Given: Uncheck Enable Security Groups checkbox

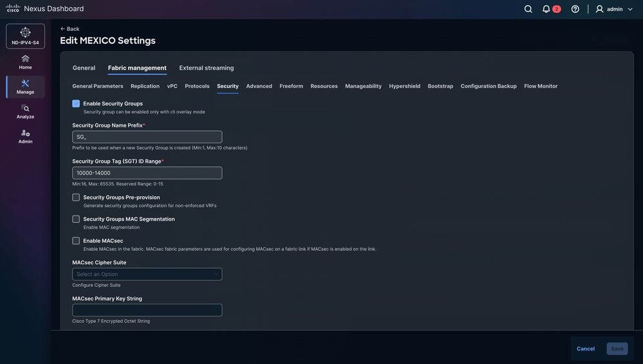Looking at the screenshot, I should pyautogui.click(x=76, y=104).
